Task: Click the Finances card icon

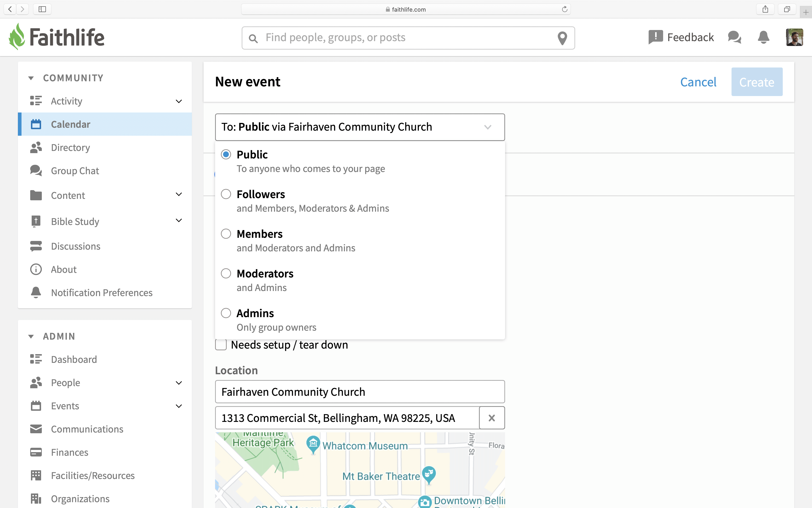Action: coord(36,452)
